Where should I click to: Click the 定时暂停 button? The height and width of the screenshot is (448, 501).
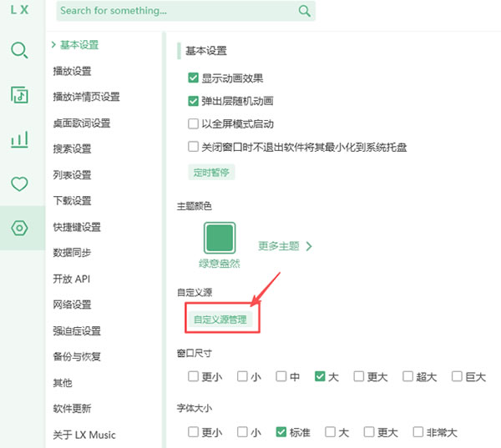tap(210, 173)
